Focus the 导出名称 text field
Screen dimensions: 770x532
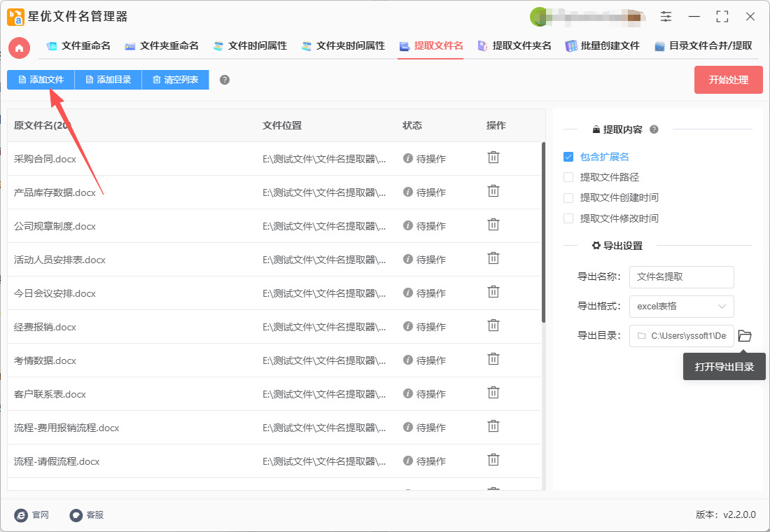click(x=681, y=276)
